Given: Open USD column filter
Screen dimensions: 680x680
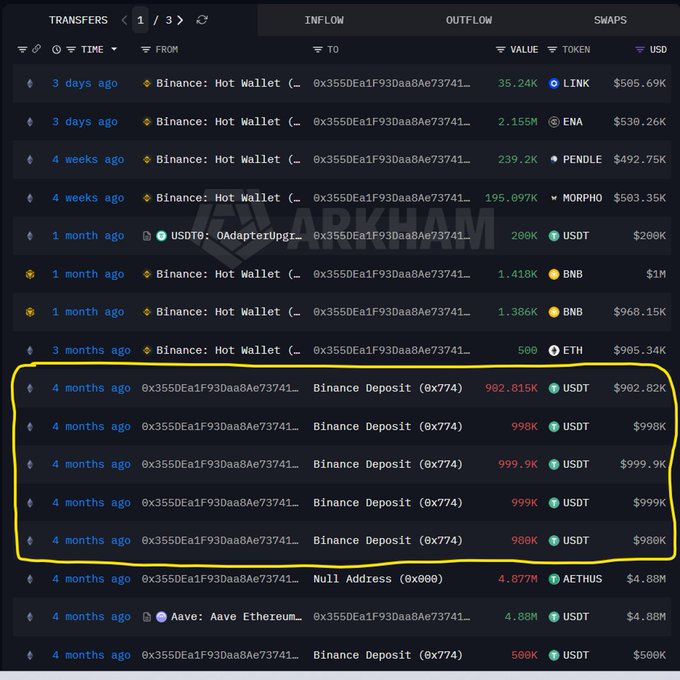Looking at the screenshot, I should click(x=640, y=49).
